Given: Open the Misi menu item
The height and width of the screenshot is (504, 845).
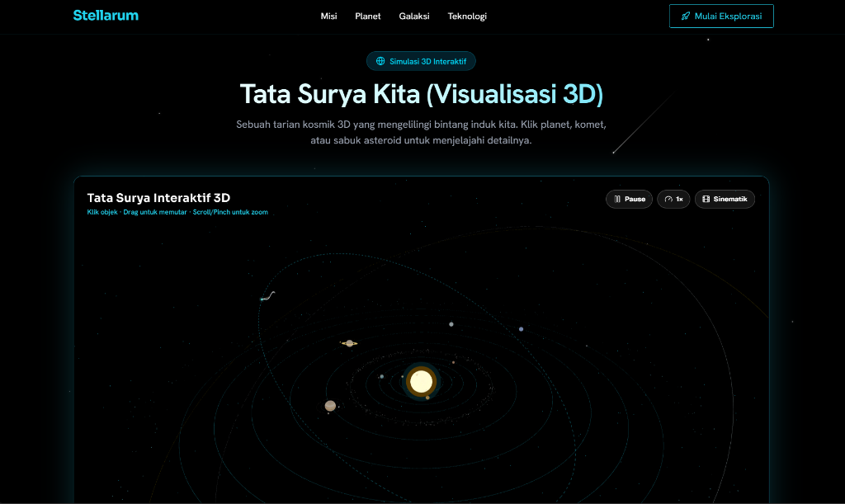Looking at the screenshot, I should (x=328, y=16).
